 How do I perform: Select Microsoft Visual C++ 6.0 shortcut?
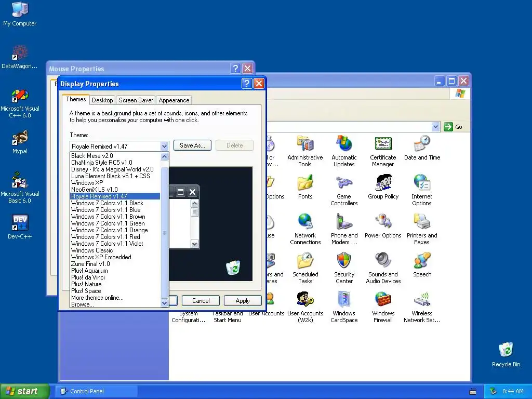[x=20, y=103]
